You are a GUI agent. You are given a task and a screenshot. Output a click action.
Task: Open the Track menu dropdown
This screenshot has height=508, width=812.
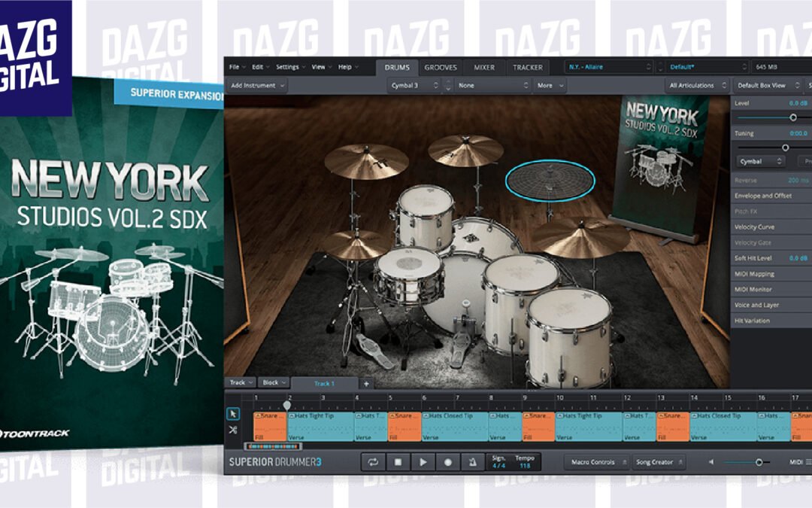[241, 382]
